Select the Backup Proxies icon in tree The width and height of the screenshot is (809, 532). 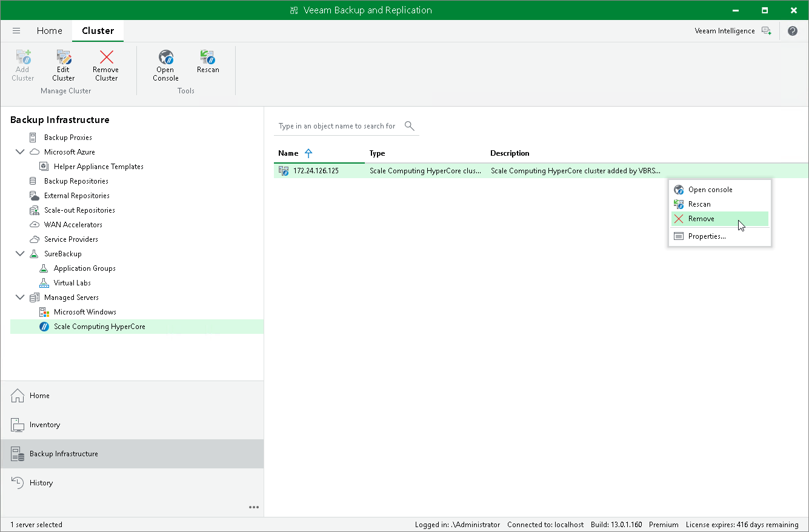pyautogui.click(x=34, y=138)
